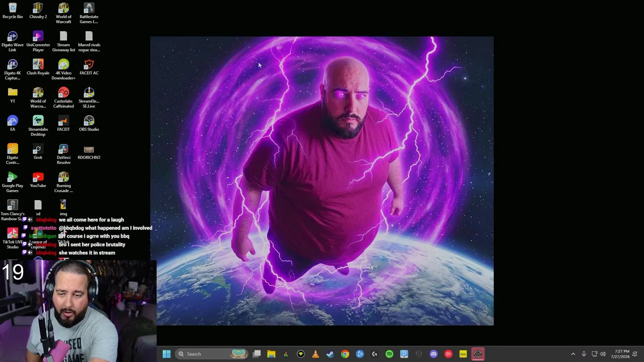Launch the Chivalry 2 shortcut
This screenshot has width=644, height=362.
point(38,11)
